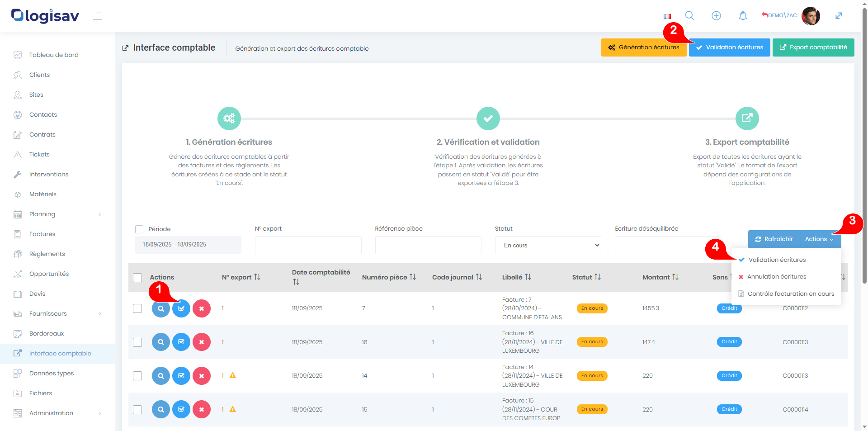868x431 pixels.
Task: Choose Contrôle facturation en cours menu item
Action: coord(791,294)
